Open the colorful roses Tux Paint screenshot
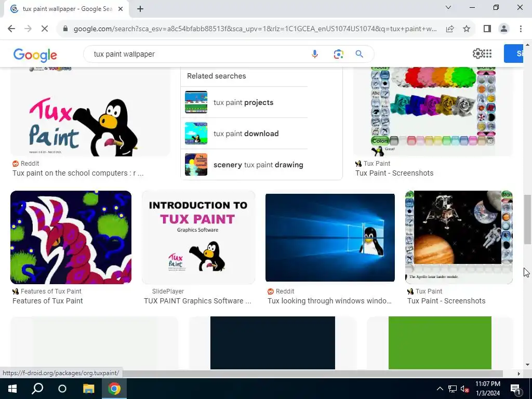Image resolution: width=532 pixels, height=399 pixels. [433, 112]
